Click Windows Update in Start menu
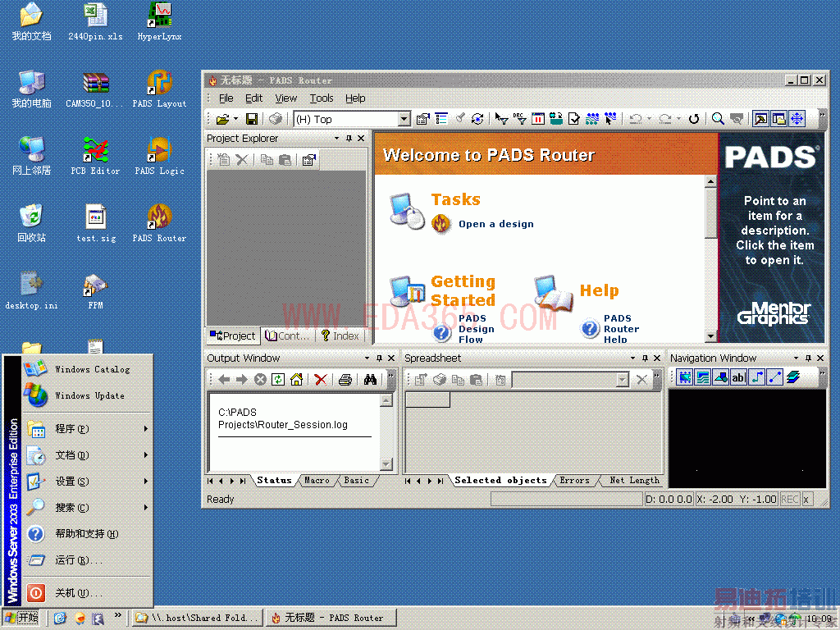This screenshot has height=630, width=840. click(x=89, y=396)
